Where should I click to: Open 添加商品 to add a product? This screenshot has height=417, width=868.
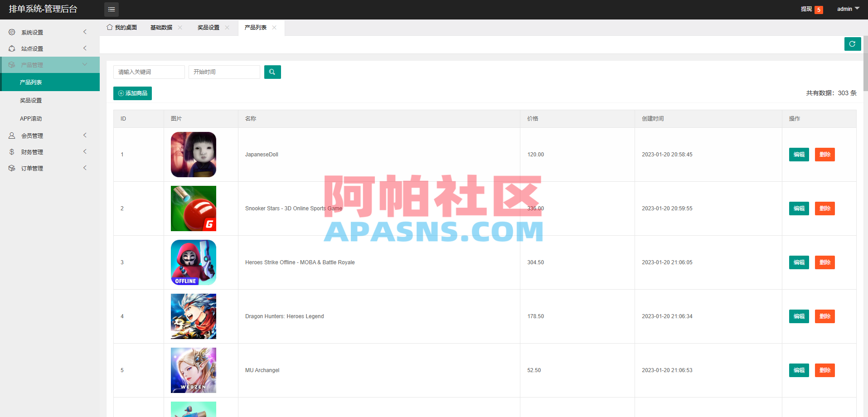tap(132, 93)
